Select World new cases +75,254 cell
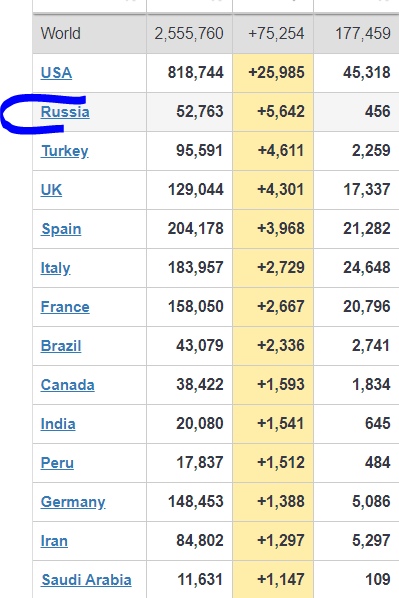 (273, 34)
